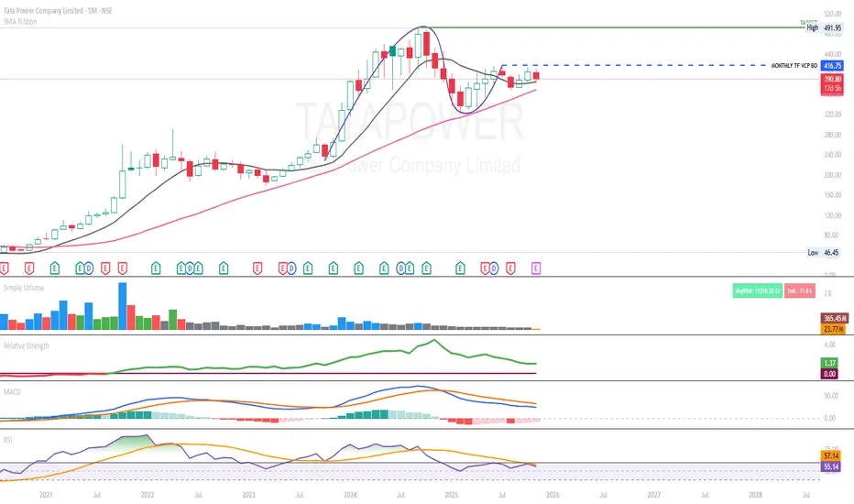Click the Low 46.45 price label
This screenshot has height=504, width=854.
coord(825,252)
